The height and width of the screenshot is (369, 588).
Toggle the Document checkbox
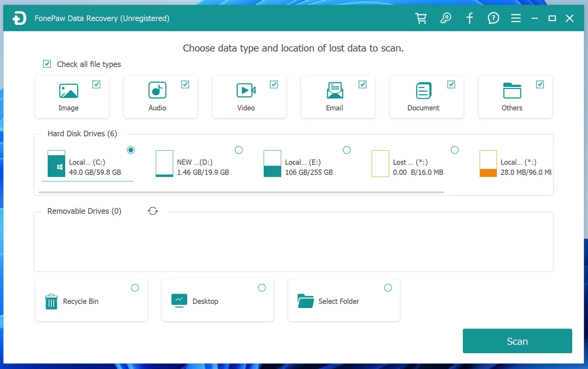tap(451, 84)
